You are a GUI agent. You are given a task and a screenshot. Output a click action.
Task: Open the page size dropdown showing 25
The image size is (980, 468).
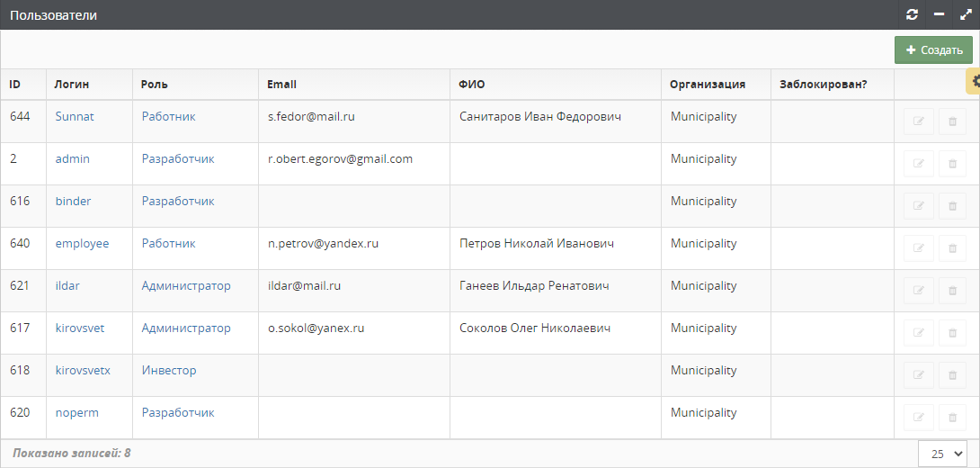click(x=942, y=454)
